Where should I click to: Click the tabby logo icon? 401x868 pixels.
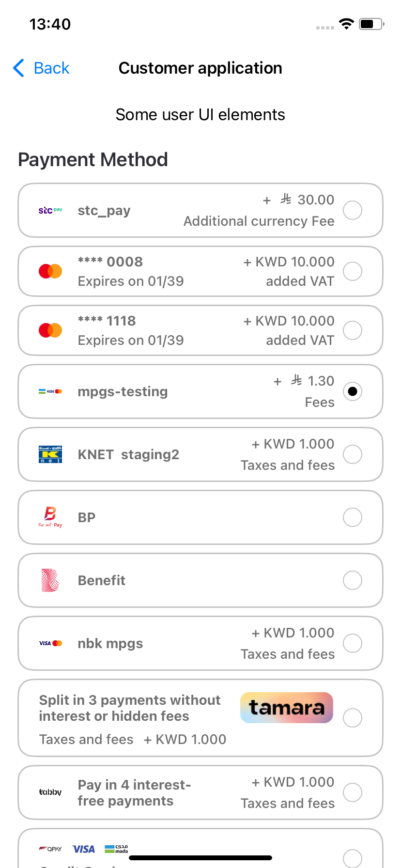[x=50, y=792]
